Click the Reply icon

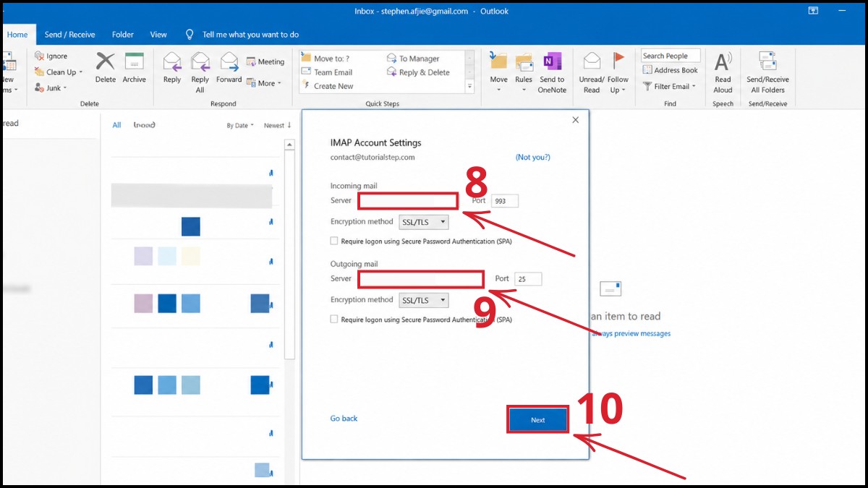pos(172,61)
